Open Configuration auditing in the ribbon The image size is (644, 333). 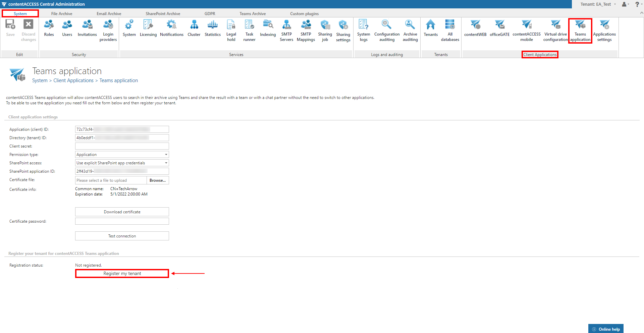pyautogui.click(x=387, y=30)
